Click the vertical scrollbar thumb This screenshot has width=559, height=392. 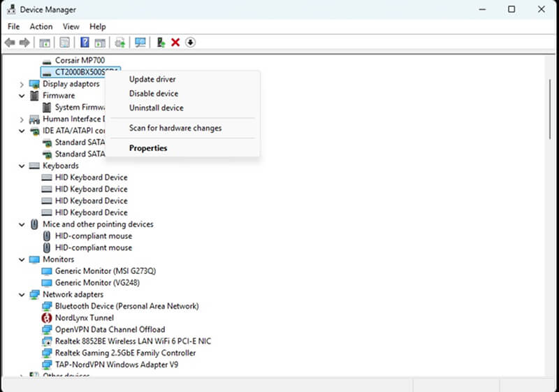click(x=550, y=109)
